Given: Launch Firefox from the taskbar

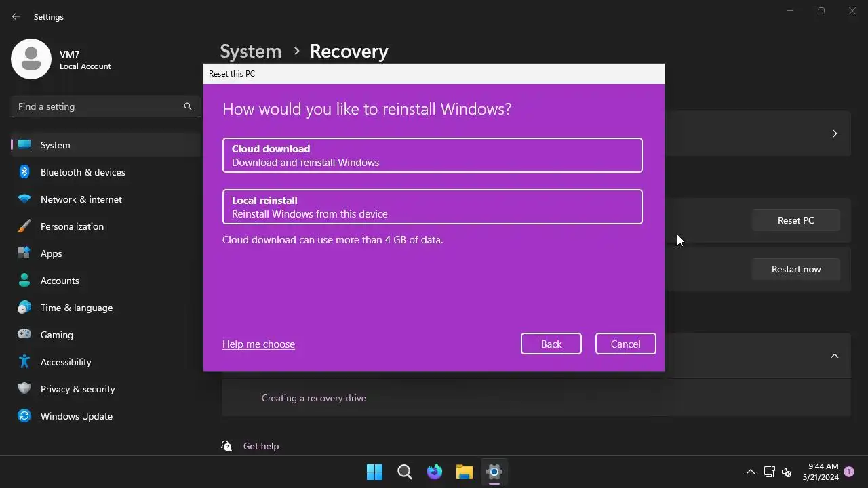Looking at the screenshot, I should [x=435, y=472].
